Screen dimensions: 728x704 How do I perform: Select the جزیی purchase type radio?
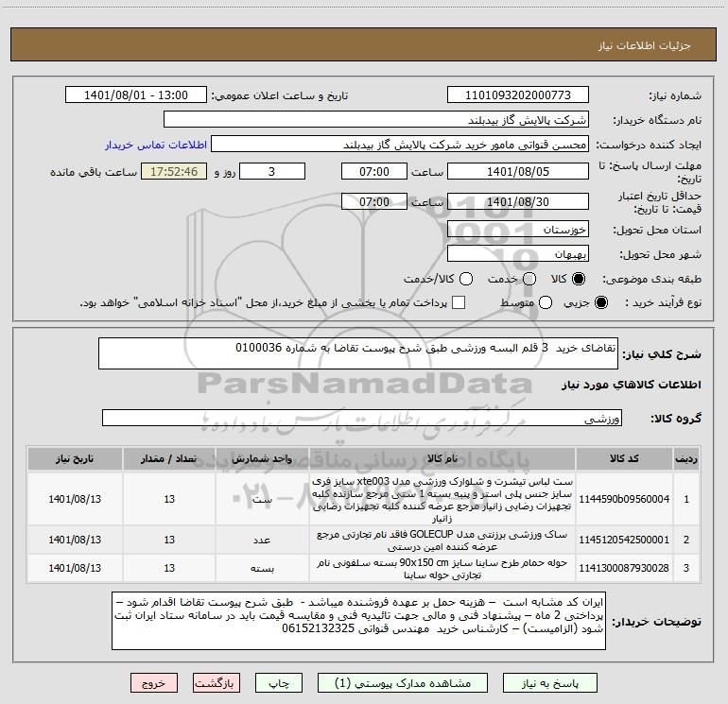(x=600, y=302)
